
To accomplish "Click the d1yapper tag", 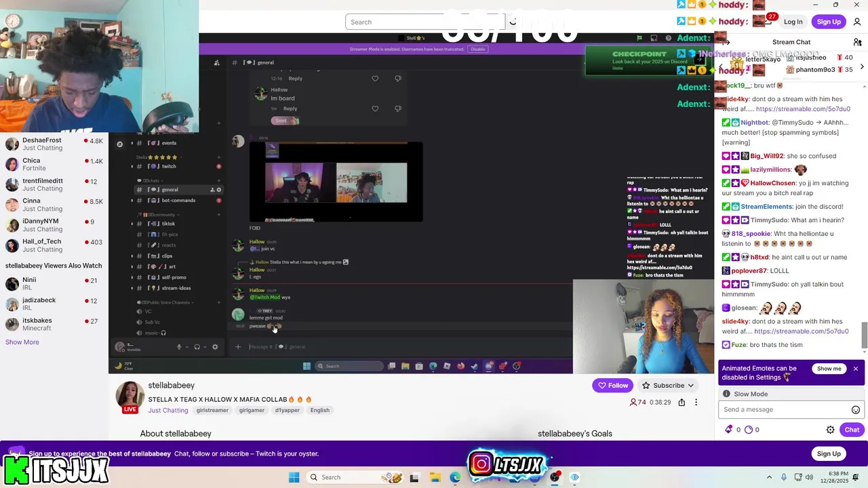I will [289, 410].
